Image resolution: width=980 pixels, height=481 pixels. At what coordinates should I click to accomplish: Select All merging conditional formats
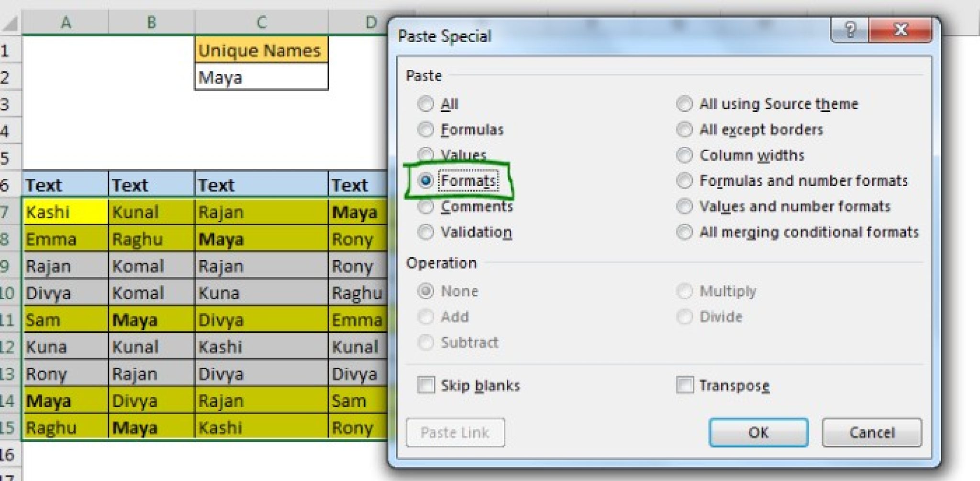coord(684,232)
